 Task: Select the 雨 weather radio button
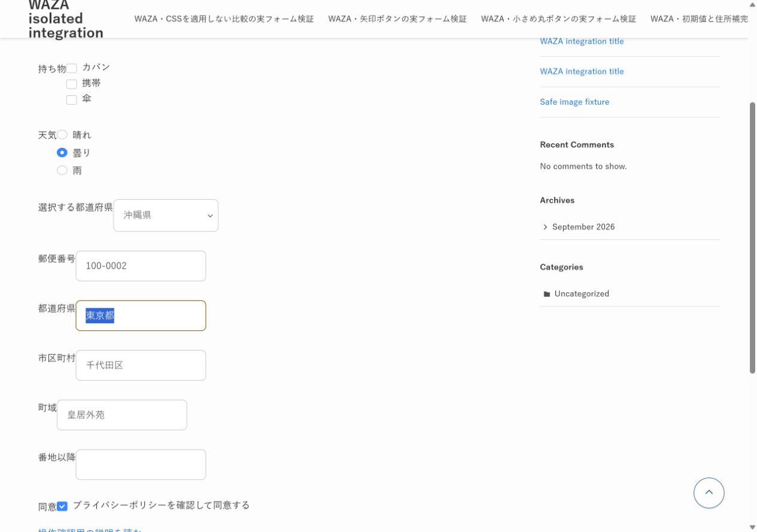click(x=62, y=171)
